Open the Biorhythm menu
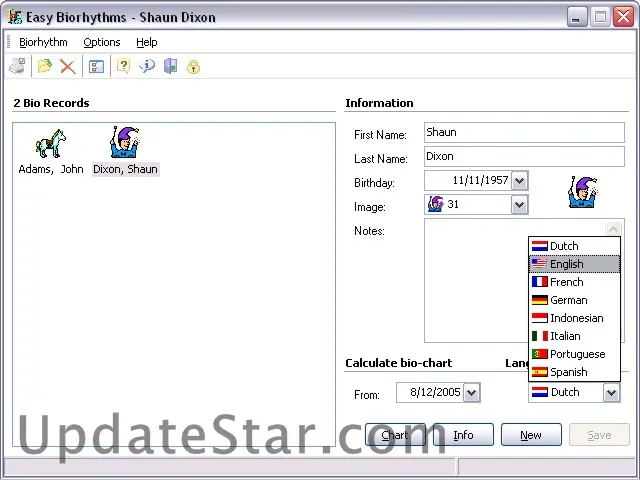 (x=43, y=42)
